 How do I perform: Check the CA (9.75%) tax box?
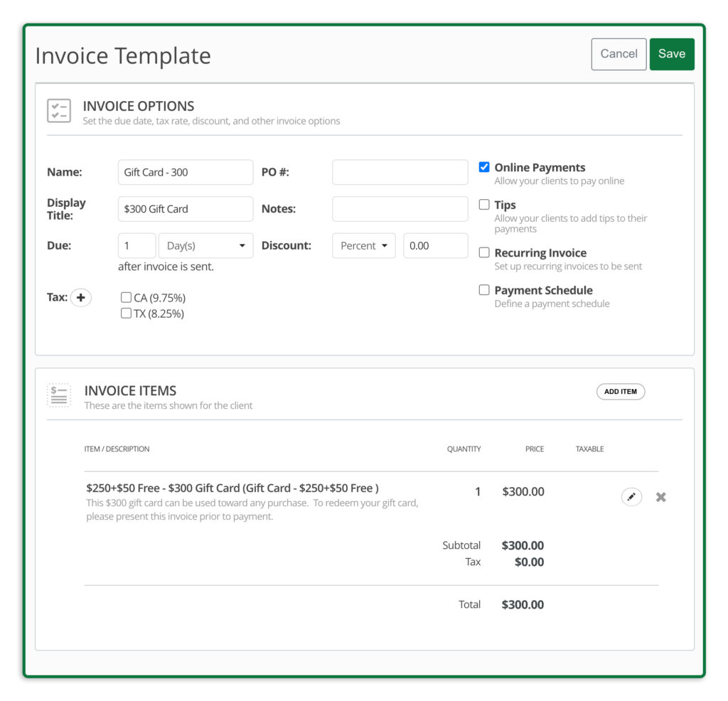tap(126, 298)
